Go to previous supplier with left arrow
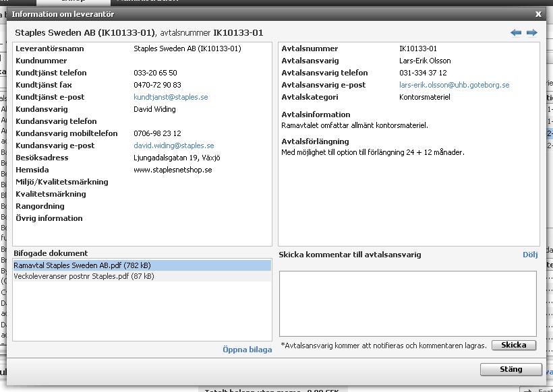The image size is (553, 392). pos(516,33)
